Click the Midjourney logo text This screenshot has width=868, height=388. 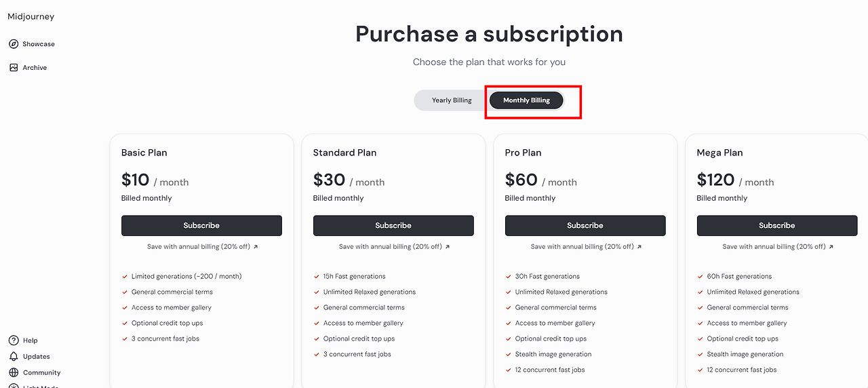point(31,16)
